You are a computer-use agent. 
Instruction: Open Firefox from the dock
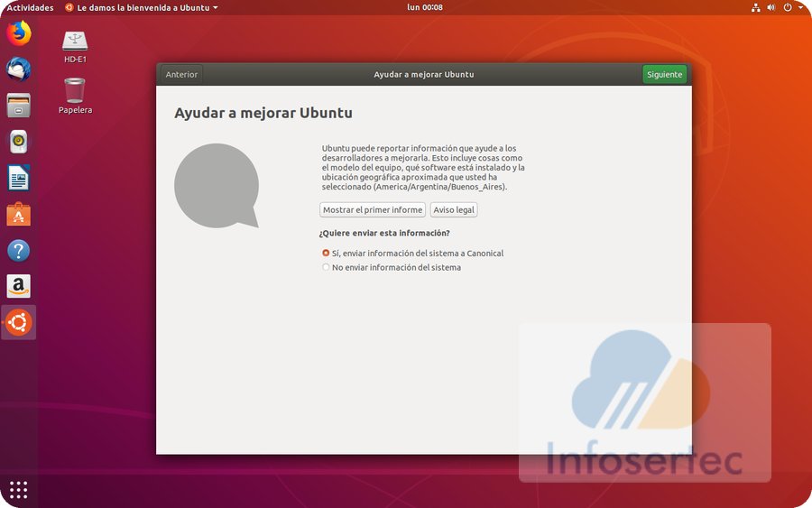pyautogui.click(x=18, y=34)
